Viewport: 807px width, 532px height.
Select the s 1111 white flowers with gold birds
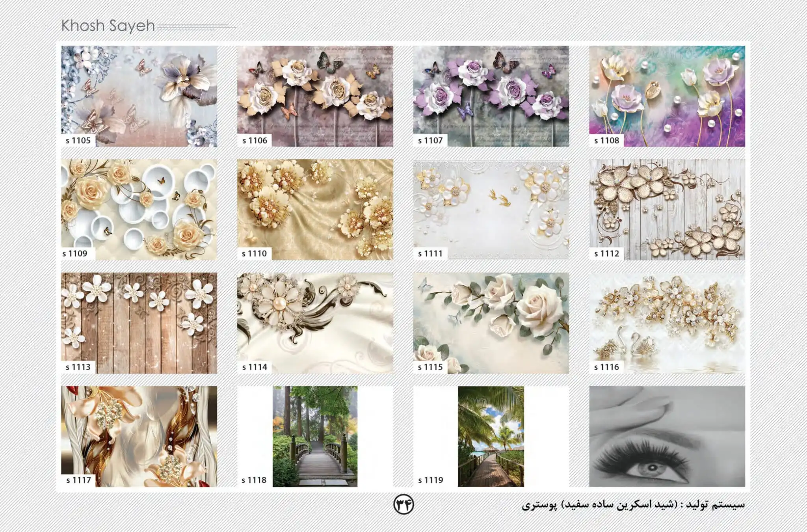coord(491,209)
